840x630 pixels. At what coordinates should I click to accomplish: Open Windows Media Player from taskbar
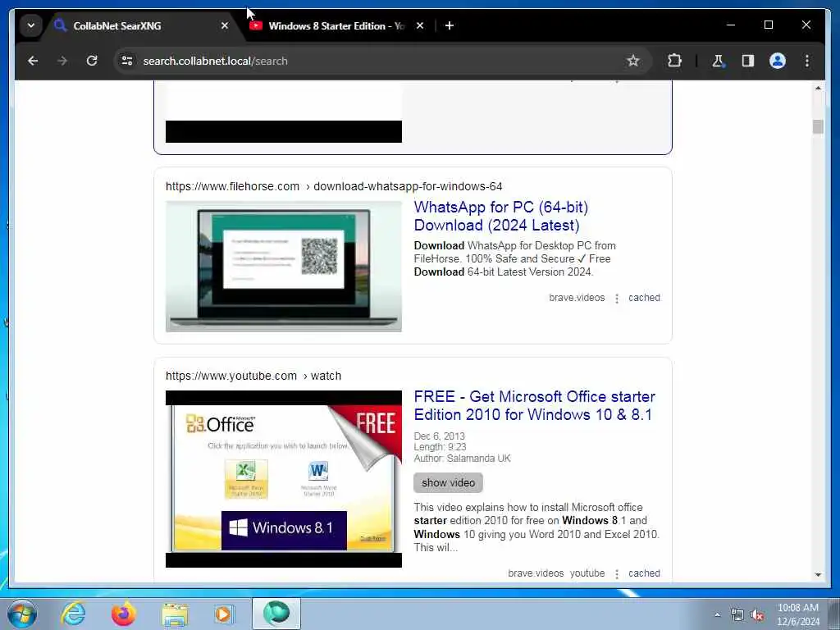click(x=224, y=614)
